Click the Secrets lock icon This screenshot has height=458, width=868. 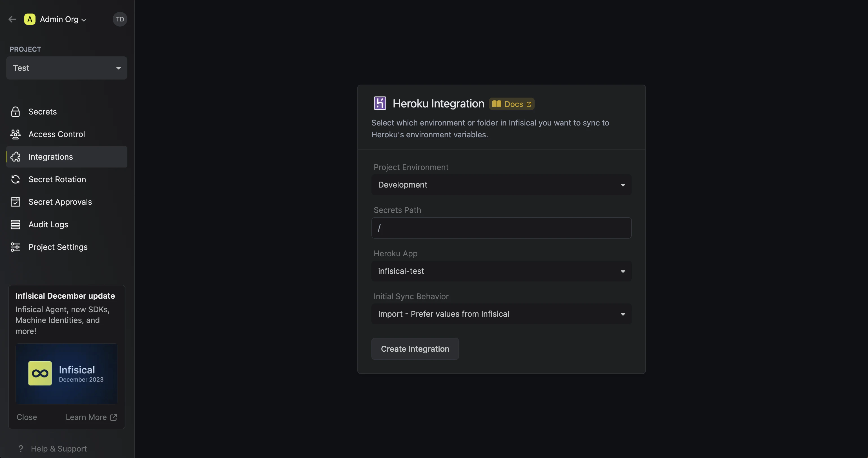tap(15, 112)
